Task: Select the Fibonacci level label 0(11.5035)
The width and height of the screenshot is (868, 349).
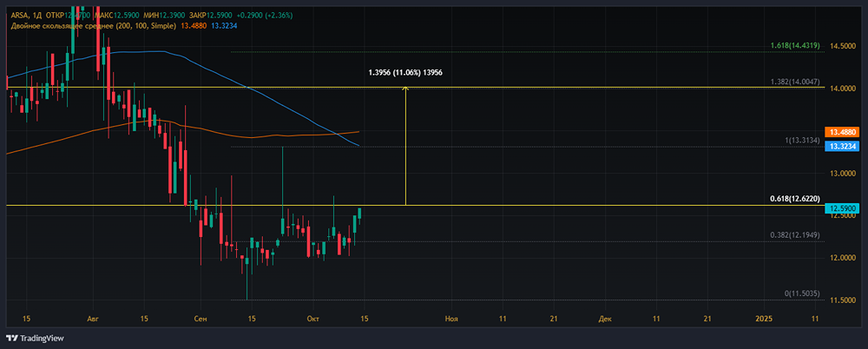Action: tap(802, 293)
